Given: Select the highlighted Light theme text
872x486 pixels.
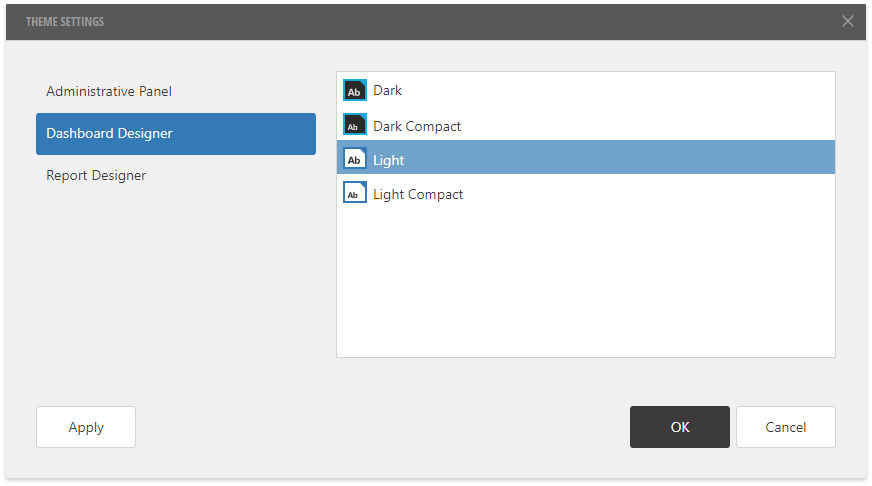Looking at the screenshot, I should [388, 160].
